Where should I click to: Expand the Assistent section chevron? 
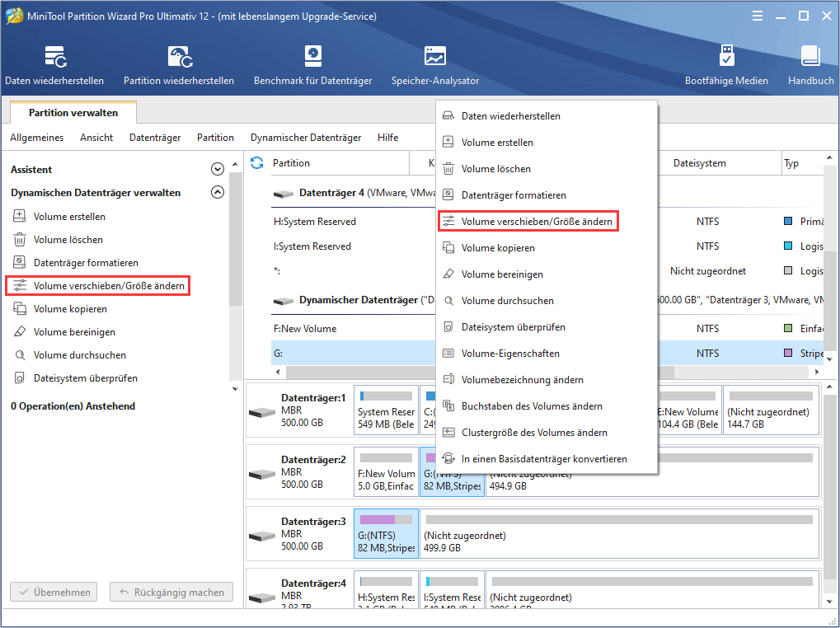coord(218,169)
